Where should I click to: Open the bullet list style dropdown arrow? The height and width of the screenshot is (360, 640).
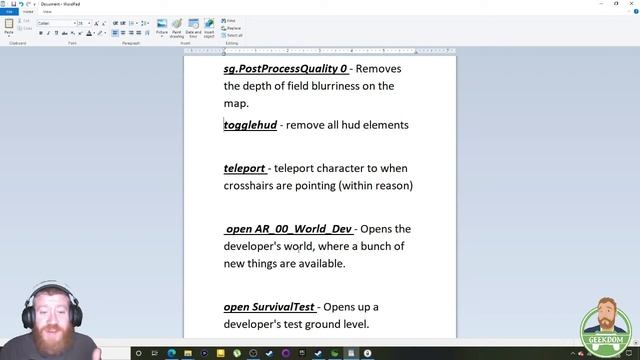tap(136, 23)
